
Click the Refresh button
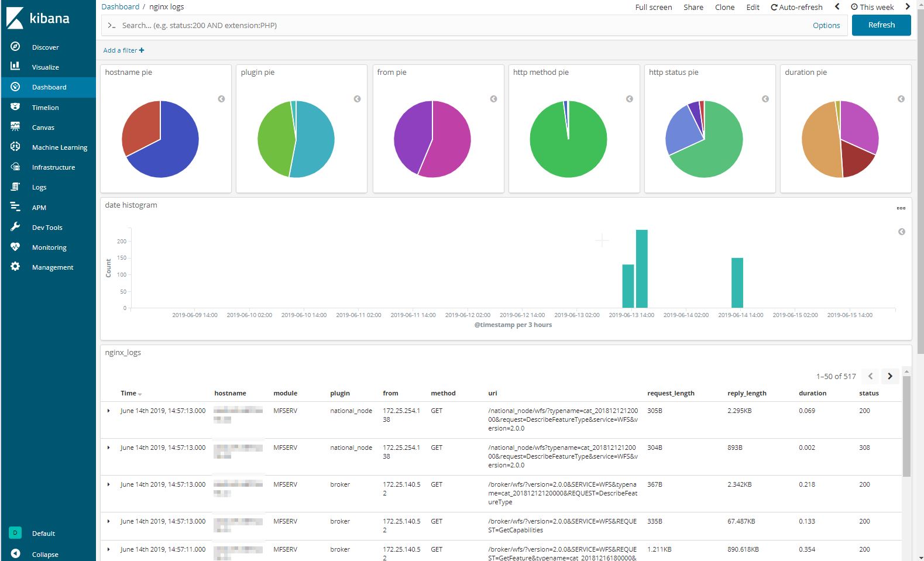click(881, 25)
